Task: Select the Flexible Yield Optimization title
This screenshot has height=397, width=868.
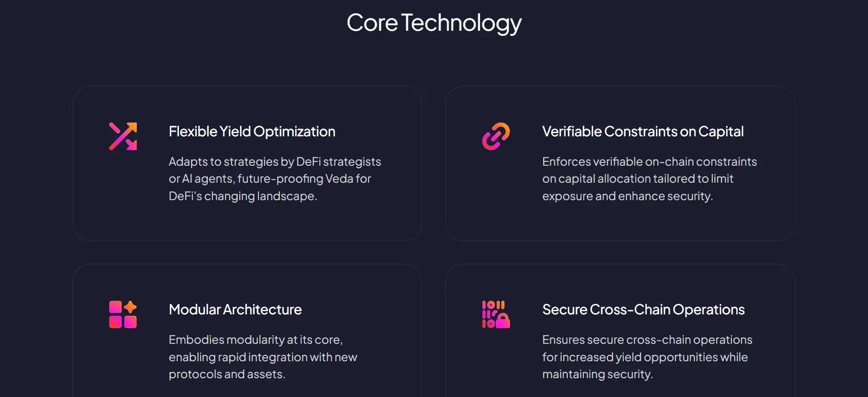Action: [x=252, y=132]
